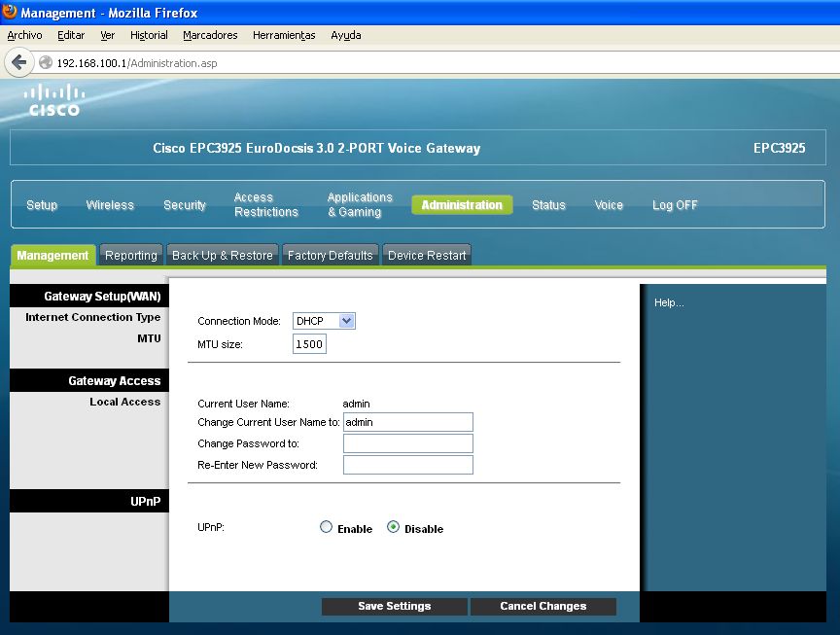Click Log OFF

coord(675,205)
